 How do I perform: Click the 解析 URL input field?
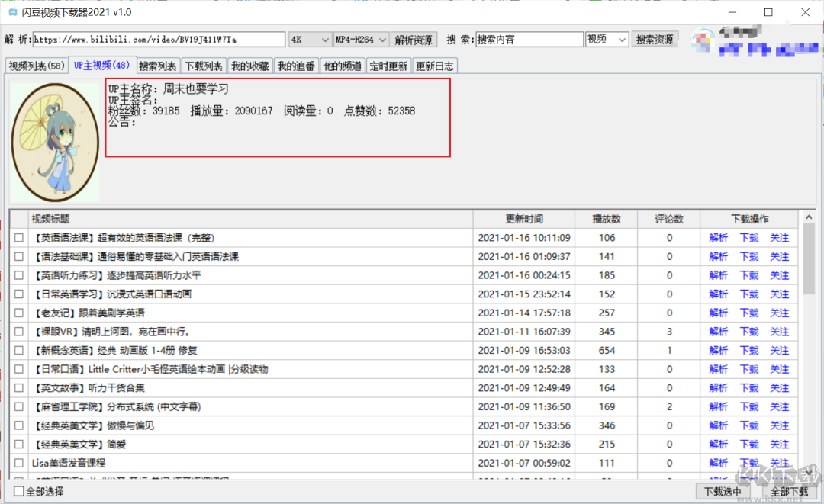click(159, 40)
